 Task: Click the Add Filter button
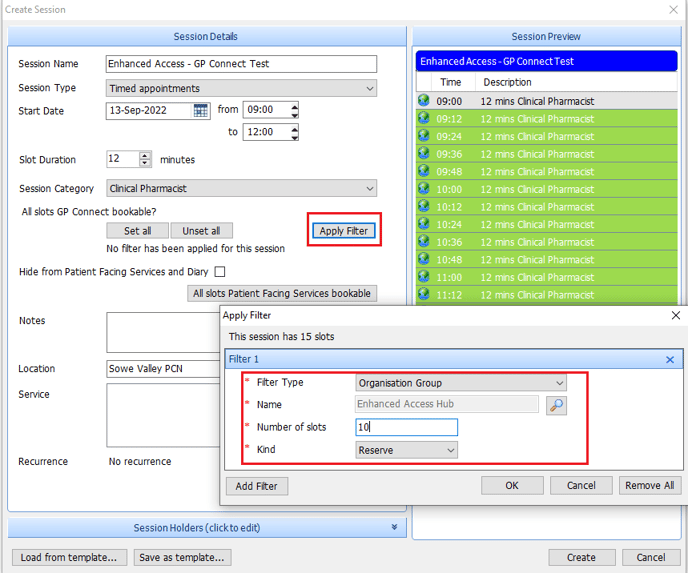tap(257, 486)
